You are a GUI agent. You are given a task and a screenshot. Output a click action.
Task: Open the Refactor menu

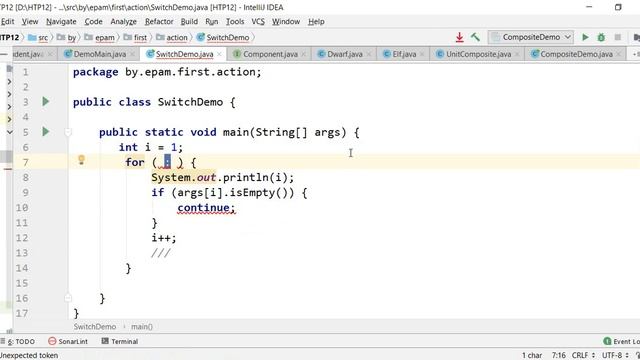click(159, 22)
